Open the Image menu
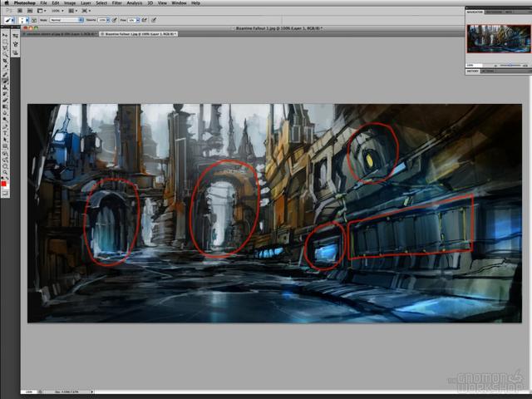This screenshot has height=399, width=532. coord(70,3)
